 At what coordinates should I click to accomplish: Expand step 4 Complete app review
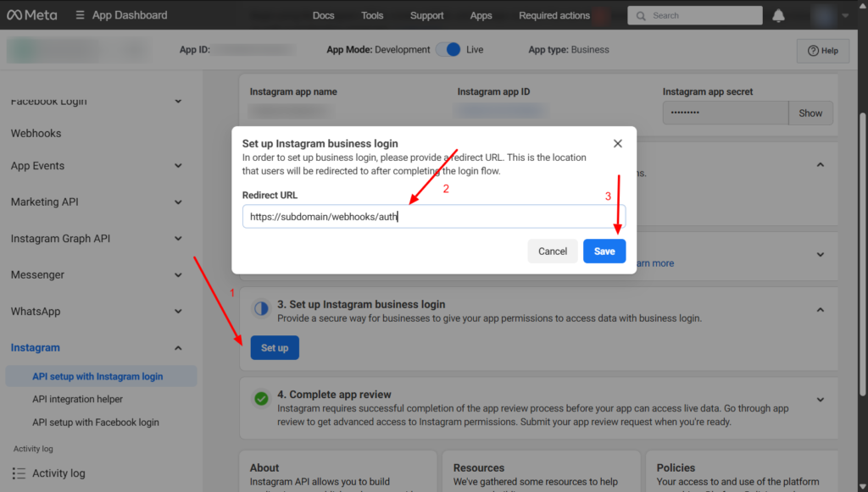tap(821, 400)
